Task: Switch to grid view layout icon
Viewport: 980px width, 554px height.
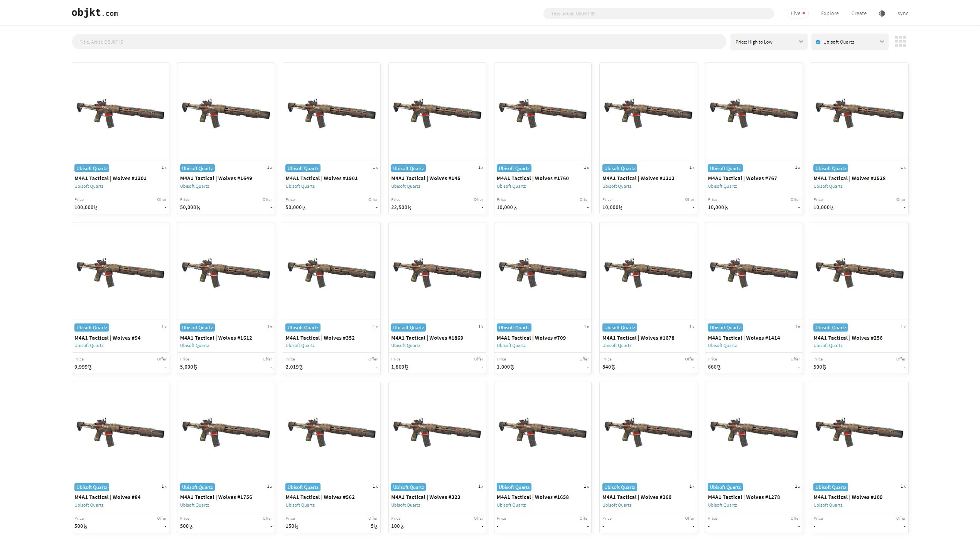Action: point(900,42)
